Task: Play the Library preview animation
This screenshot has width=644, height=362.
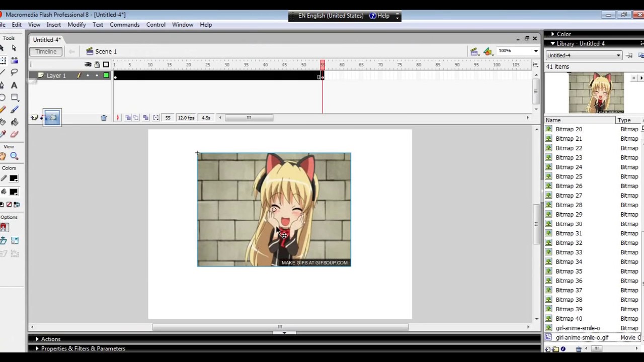Action: point(641,78)
